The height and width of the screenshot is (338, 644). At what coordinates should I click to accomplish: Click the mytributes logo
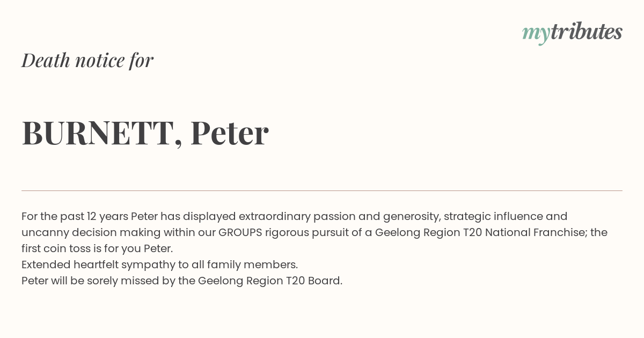[x=572, y=33]
